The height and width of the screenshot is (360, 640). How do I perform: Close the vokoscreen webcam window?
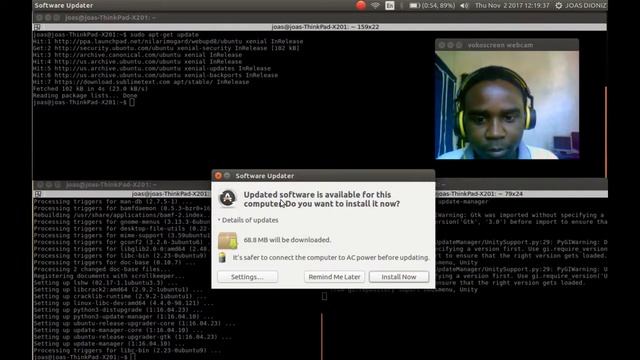442,45
